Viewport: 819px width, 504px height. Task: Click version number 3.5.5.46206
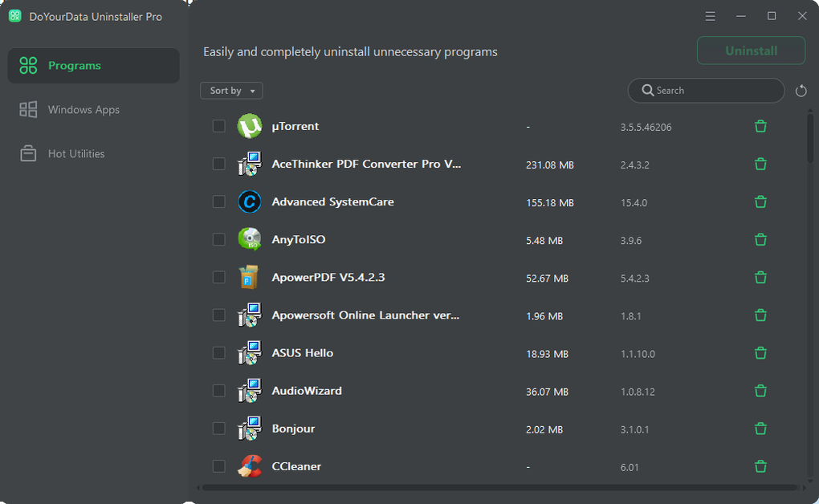646,128
